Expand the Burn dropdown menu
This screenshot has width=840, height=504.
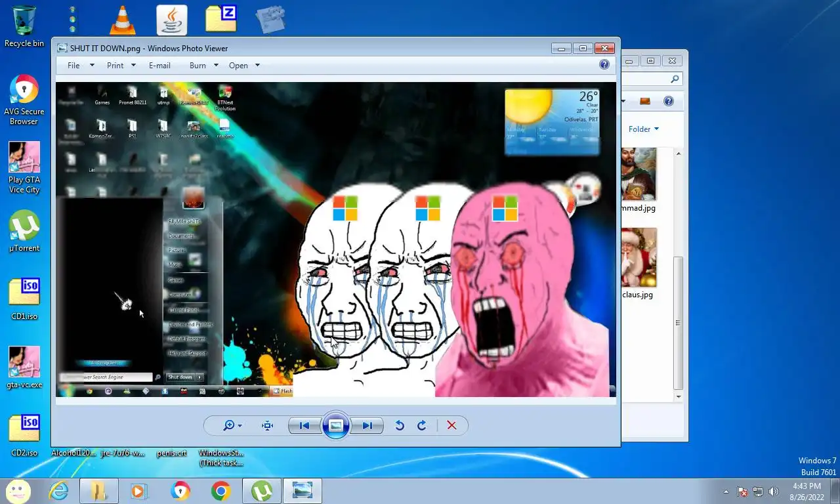click(203, 66)
